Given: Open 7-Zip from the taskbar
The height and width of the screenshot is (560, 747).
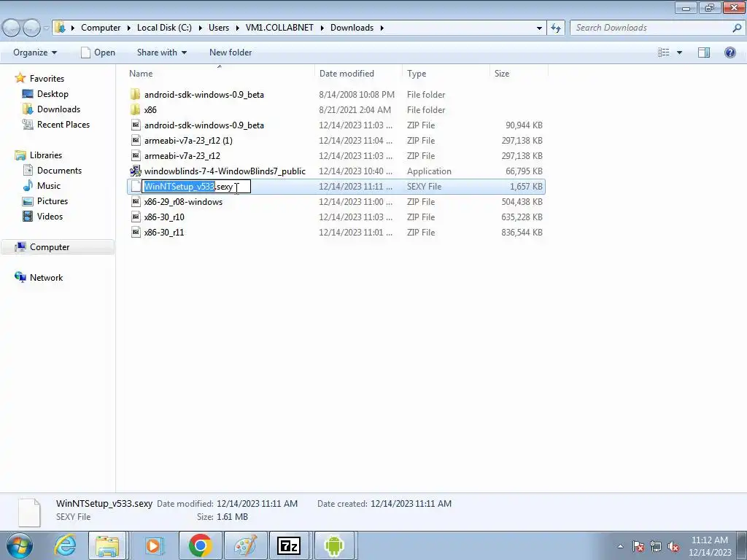Looking at the screenshot, I should (289, 545).
